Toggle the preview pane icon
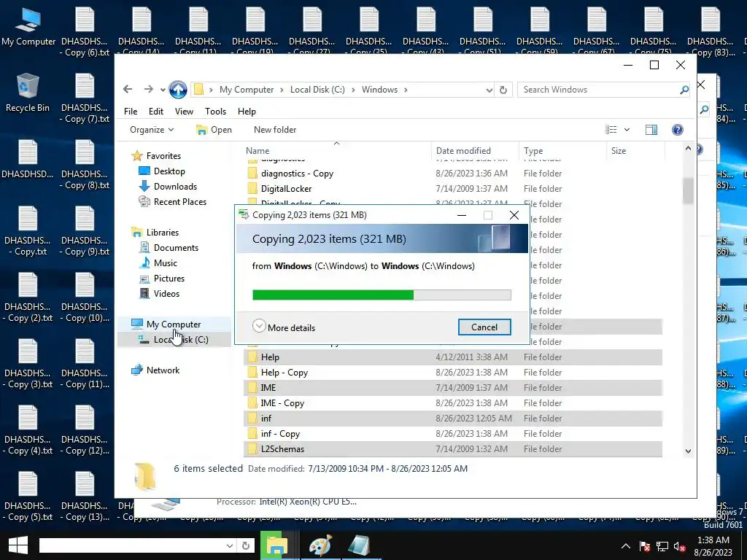Image resolution: width=747 pixels, height=560 pixels. pos(651,130)
